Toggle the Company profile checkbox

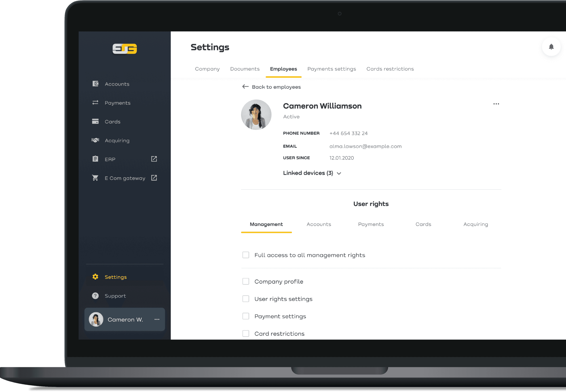click(246, 281)
